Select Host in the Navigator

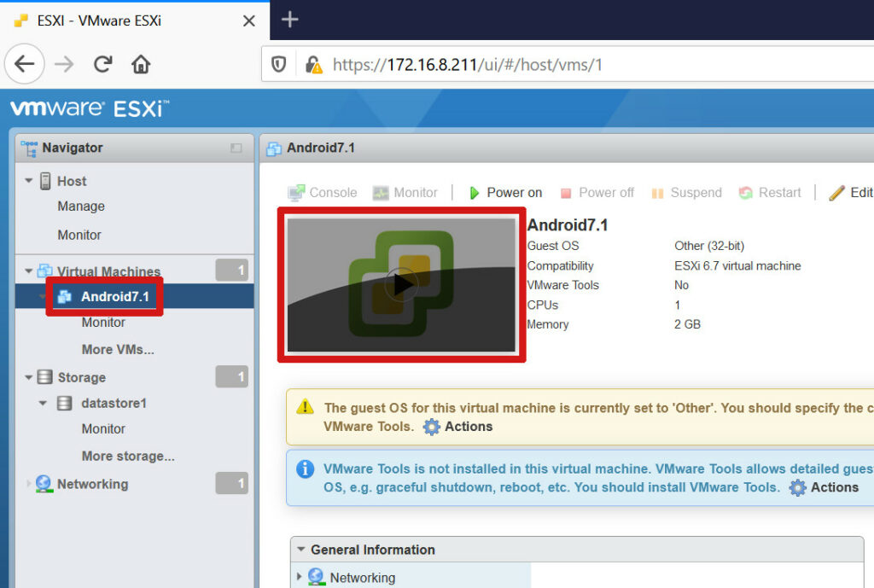click(72, 181)
